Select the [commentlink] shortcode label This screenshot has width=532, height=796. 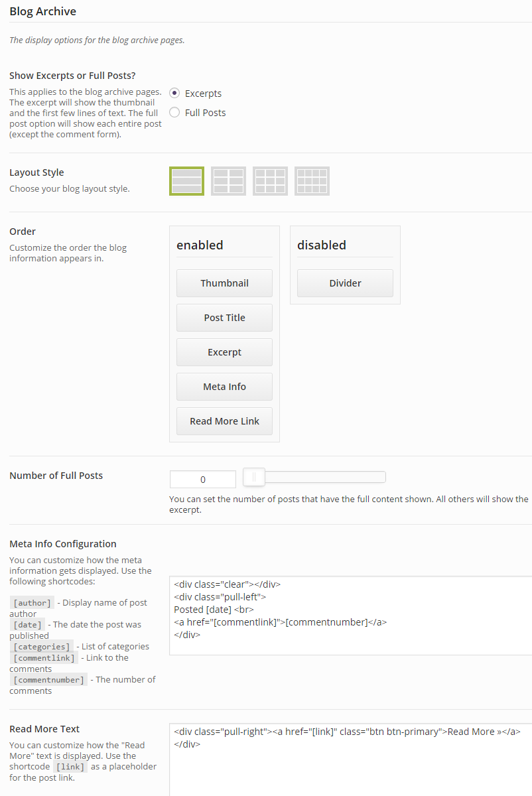(x=43, y=657)
